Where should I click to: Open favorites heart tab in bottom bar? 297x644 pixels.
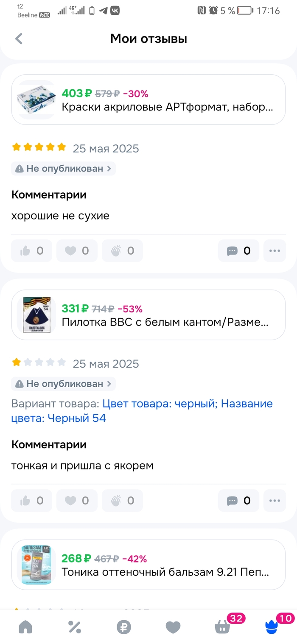[173, 627]
